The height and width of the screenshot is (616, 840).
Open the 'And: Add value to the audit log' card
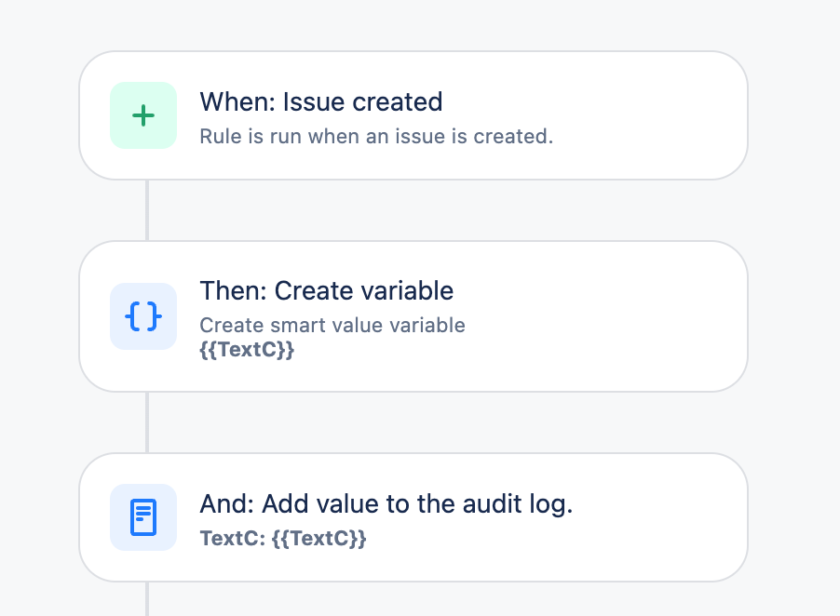tap(413, 517)
